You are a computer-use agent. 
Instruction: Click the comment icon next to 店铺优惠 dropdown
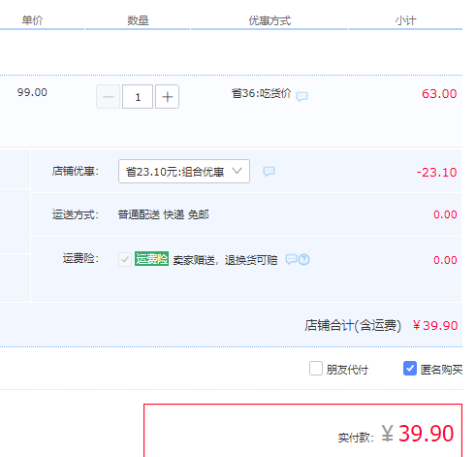pos(269,171)
